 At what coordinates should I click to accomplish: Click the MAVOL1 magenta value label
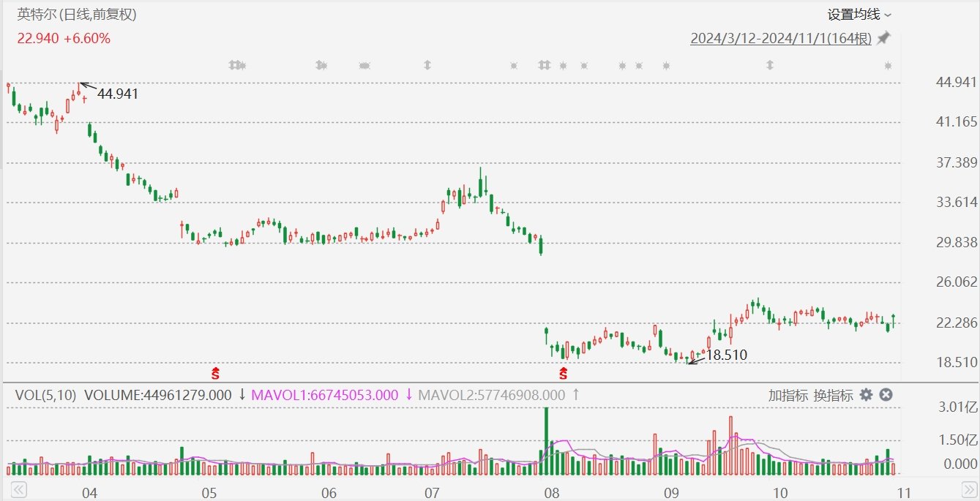coord(325,395)
